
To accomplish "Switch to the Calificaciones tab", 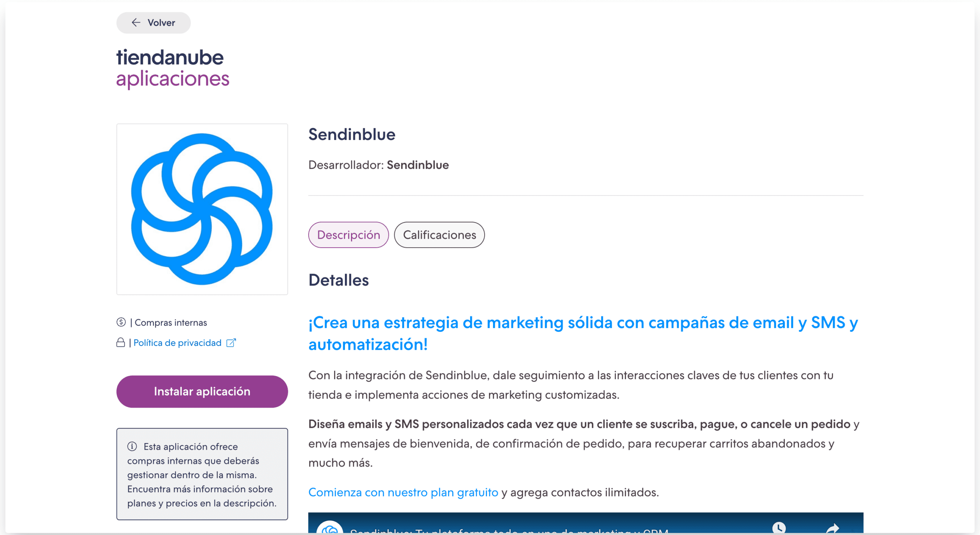I will click(x=439, y=235).
